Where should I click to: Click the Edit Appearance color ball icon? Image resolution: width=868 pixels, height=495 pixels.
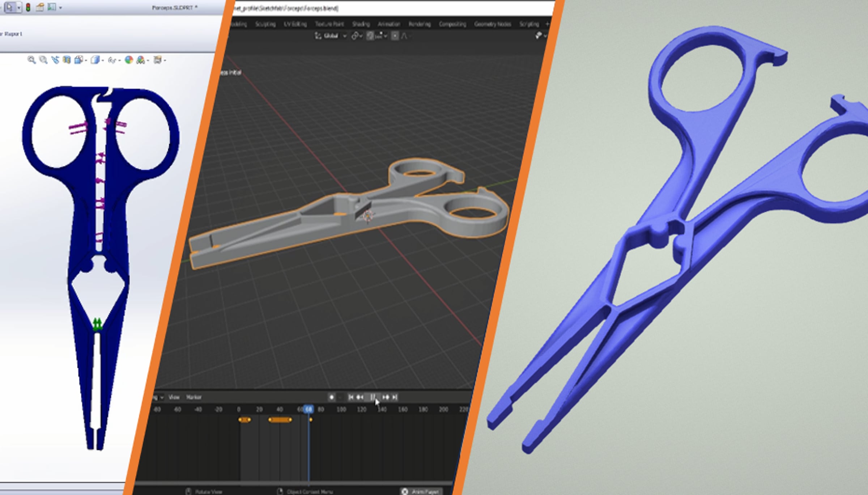point(128,60)
